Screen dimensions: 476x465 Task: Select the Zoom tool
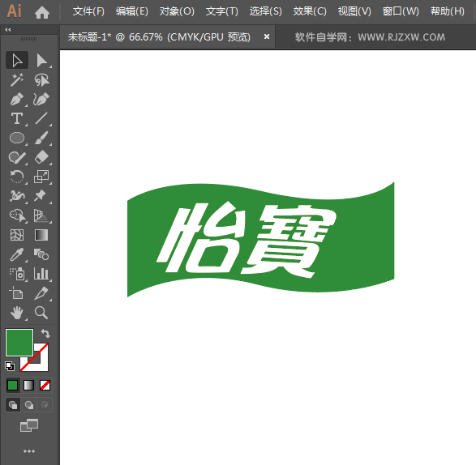(x=41, y=313)
